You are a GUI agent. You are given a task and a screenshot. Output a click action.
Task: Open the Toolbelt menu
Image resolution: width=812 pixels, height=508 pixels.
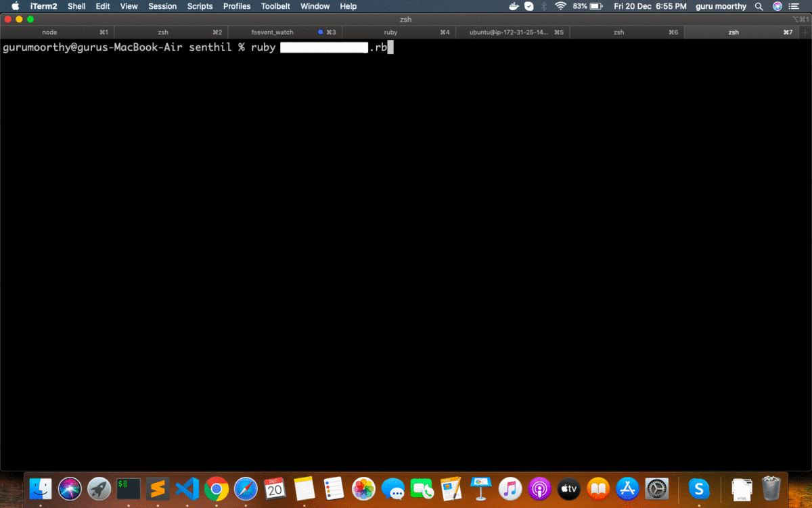[276, 6]
